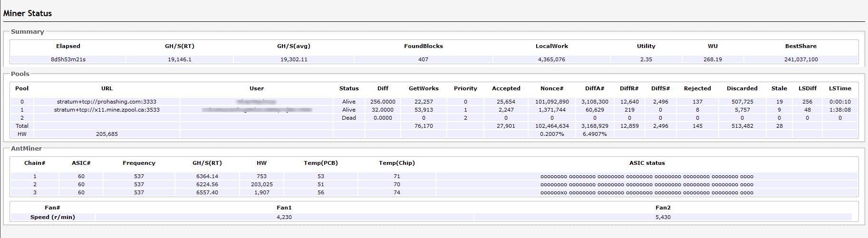Viewport: 868px width, 238px height.
Task: Select HW percentage 0.2007%
Action: coord(552,134)
